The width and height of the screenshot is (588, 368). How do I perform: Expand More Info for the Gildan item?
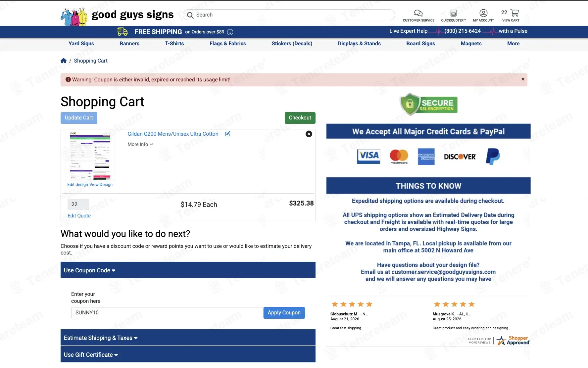[140, 144]
